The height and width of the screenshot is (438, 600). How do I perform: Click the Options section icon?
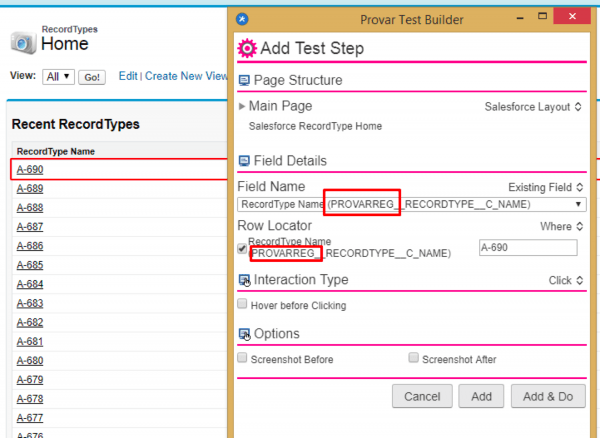(245, 334)
